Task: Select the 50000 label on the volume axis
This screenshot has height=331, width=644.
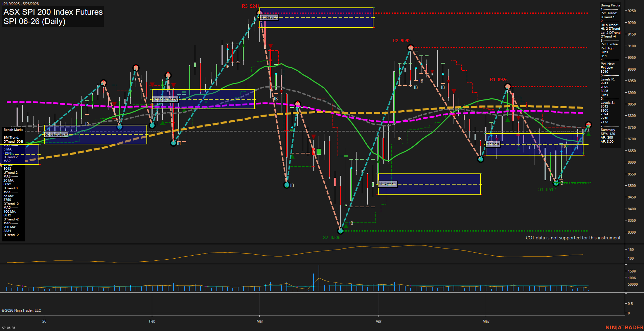Action: point(632,284)
